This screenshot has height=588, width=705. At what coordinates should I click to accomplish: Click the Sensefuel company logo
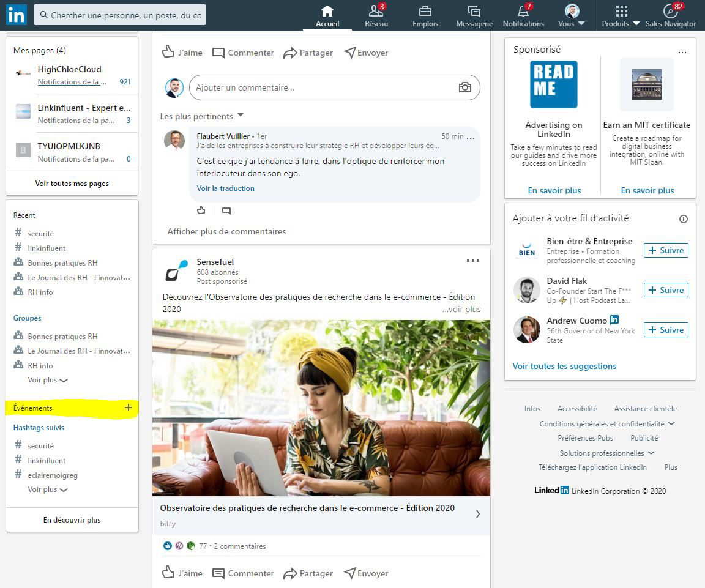tap(176, 270)
